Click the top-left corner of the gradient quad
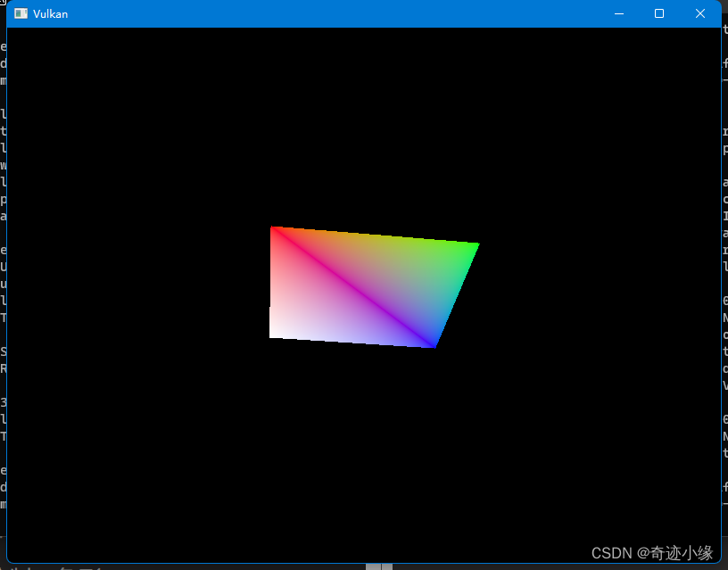Image resolution: width=728 pixels, height=570 pixels. pyautogui.click(x=273, y=229)
